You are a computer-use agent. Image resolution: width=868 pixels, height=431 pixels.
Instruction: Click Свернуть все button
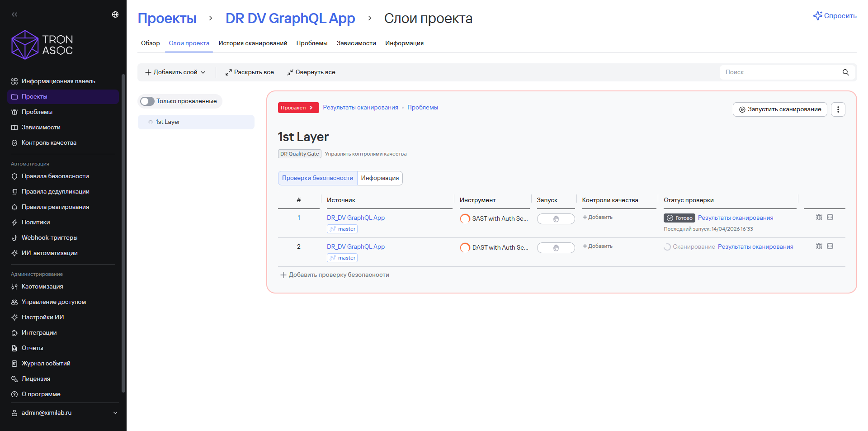tap(311, 72)
